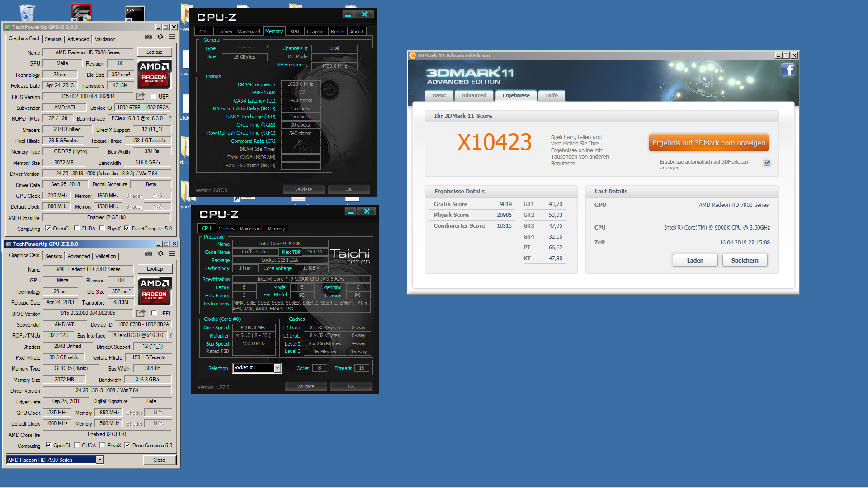Click the Core Speed value field in CPU-Z

(254, 328)
